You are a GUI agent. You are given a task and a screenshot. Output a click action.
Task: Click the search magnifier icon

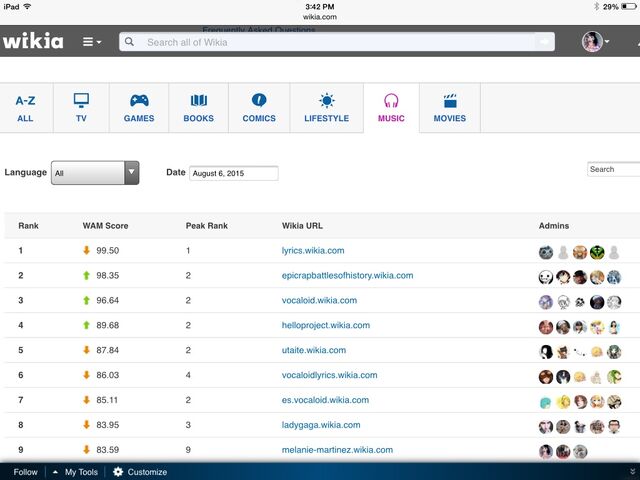tap(129, 42)
